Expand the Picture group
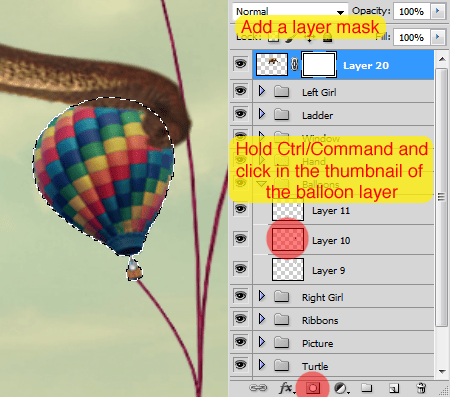Screen dimensions: 450x397 pos(262,342)
